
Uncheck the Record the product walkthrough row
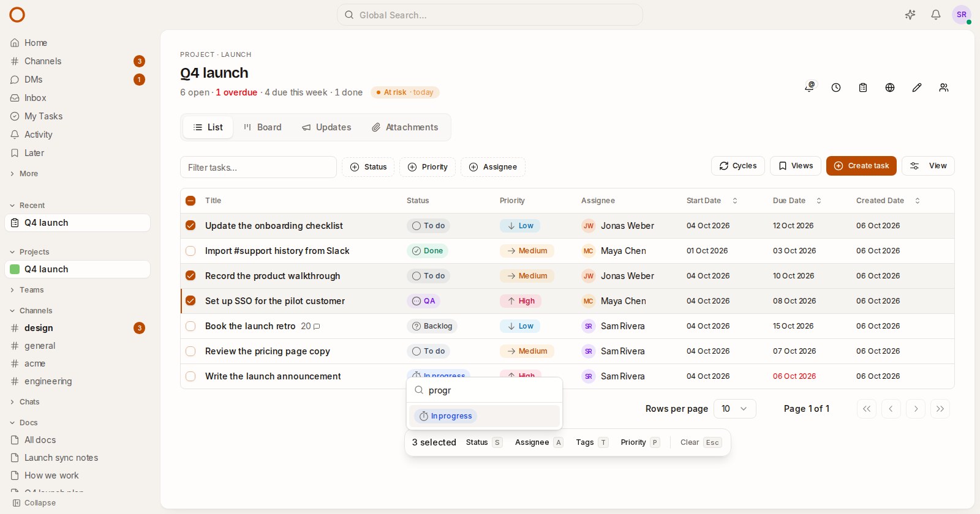click(x=190, y=276)
